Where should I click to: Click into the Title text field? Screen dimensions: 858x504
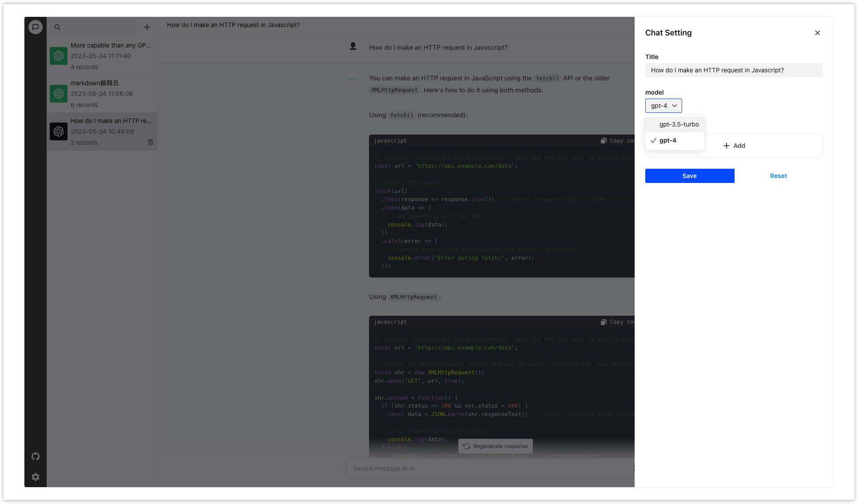coord(734,70)
